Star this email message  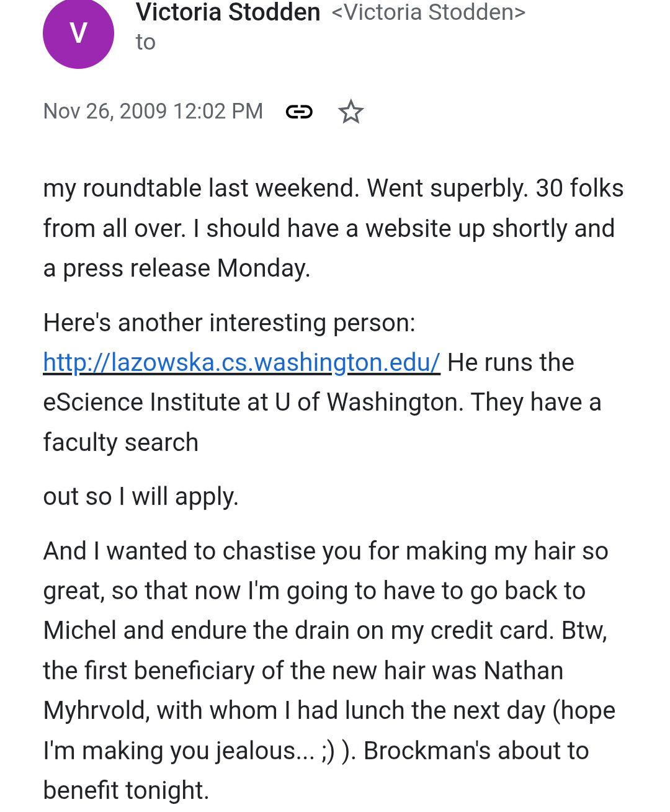tap(351, 112)
